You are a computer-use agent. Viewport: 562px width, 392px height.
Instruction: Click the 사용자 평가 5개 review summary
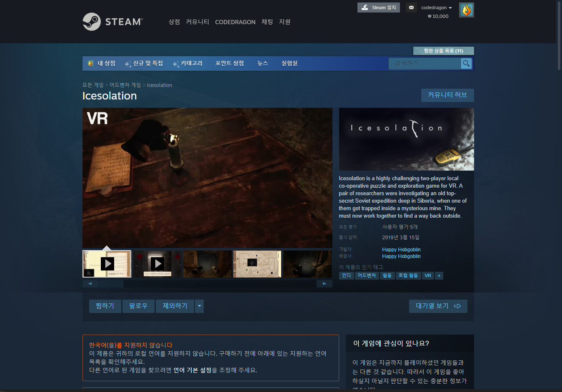(x=400, y=227)
